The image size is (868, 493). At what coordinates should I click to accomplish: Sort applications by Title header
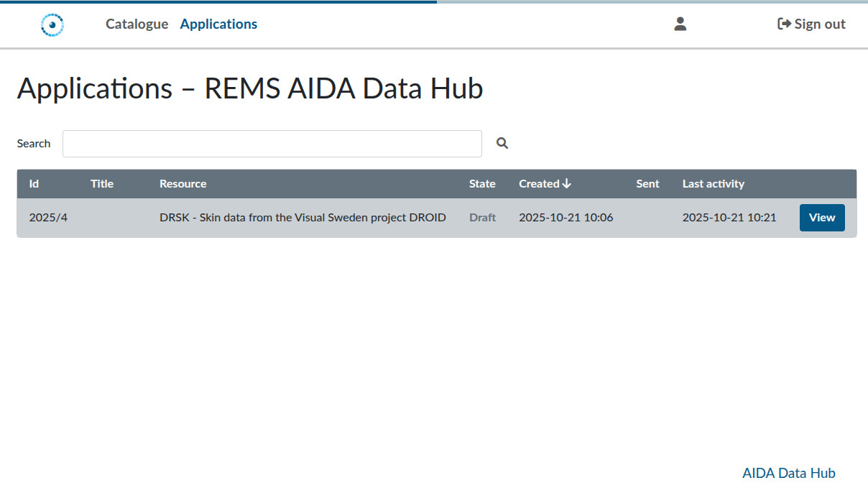(102, 184)
